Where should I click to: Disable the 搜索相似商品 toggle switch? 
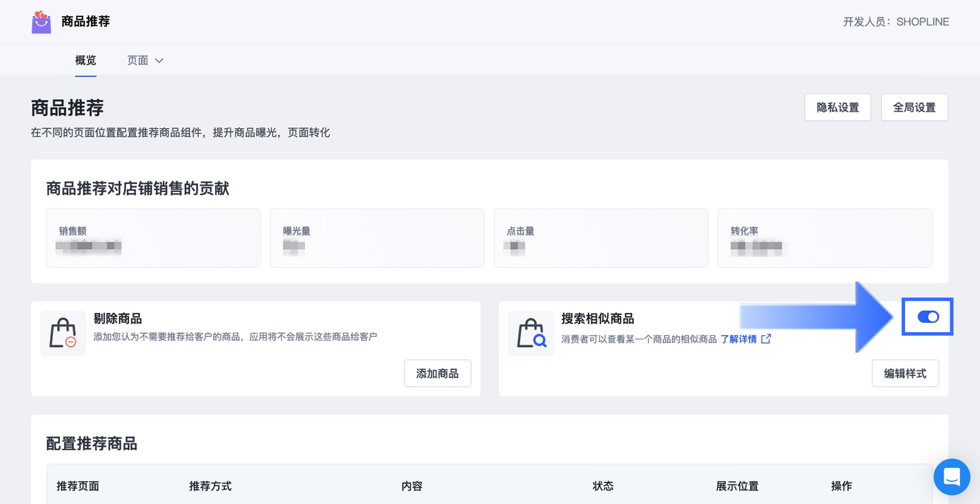(928, 317)
